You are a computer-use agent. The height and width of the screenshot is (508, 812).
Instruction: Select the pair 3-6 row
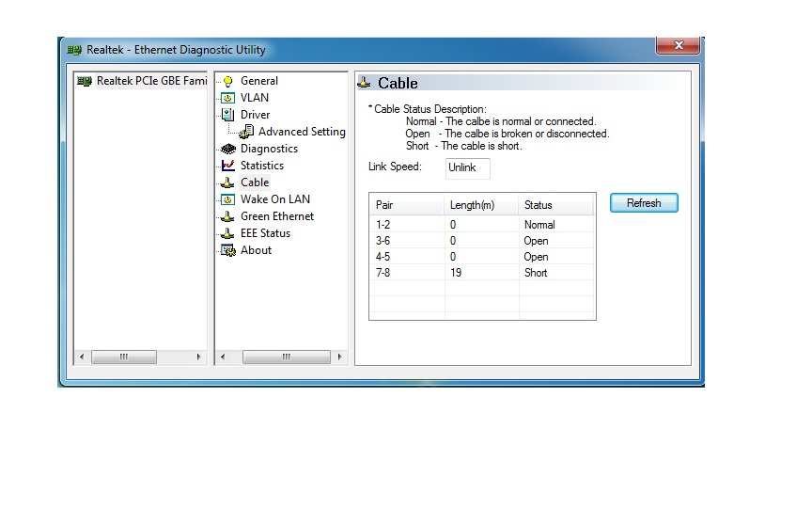coord(481,241)
